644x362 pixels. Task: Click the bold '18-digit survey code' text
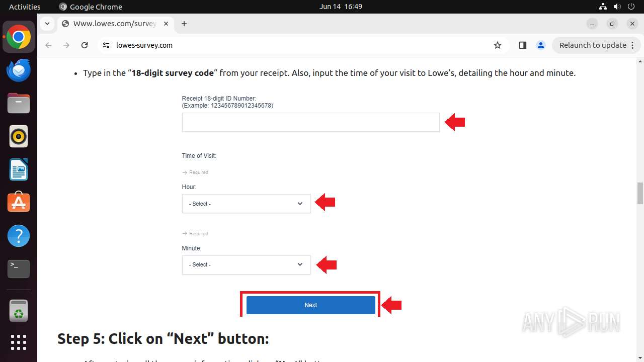point(173,73)
